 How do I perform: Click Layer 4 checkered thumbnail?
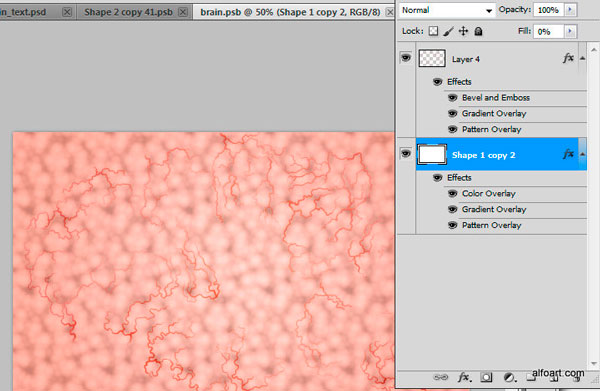[x=432, y=58]
